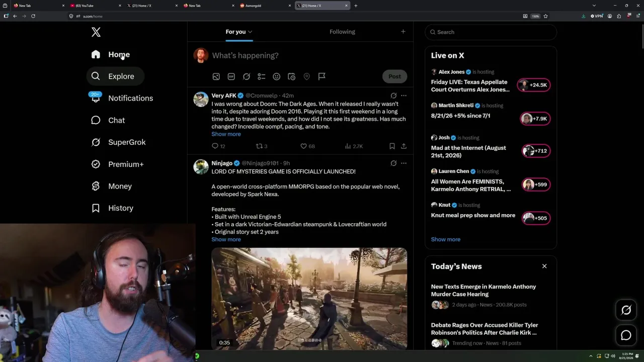The height and width of the screenshot is (362, 644).
Task: Open the floating chat messages button
Action: coord(626,335)
